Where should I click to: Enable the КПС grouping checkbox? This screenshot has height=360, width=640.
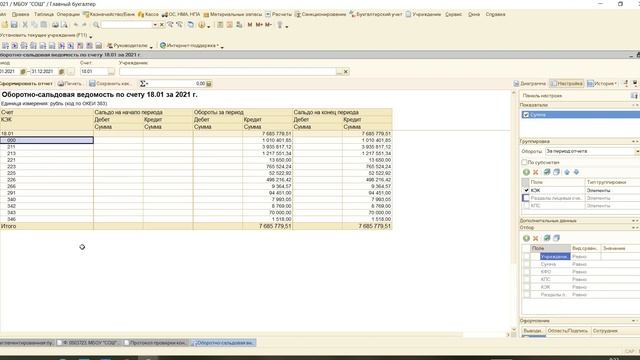click(526, 206)
